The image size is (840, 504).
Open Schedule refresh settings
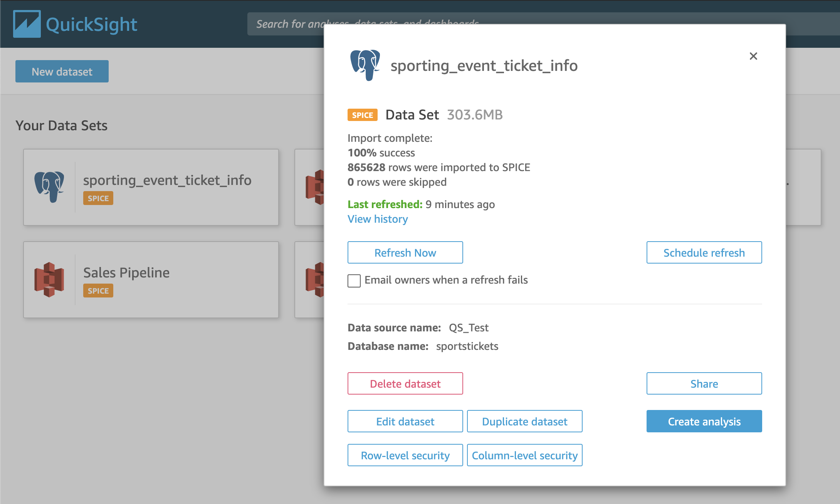tap(704, 253)
